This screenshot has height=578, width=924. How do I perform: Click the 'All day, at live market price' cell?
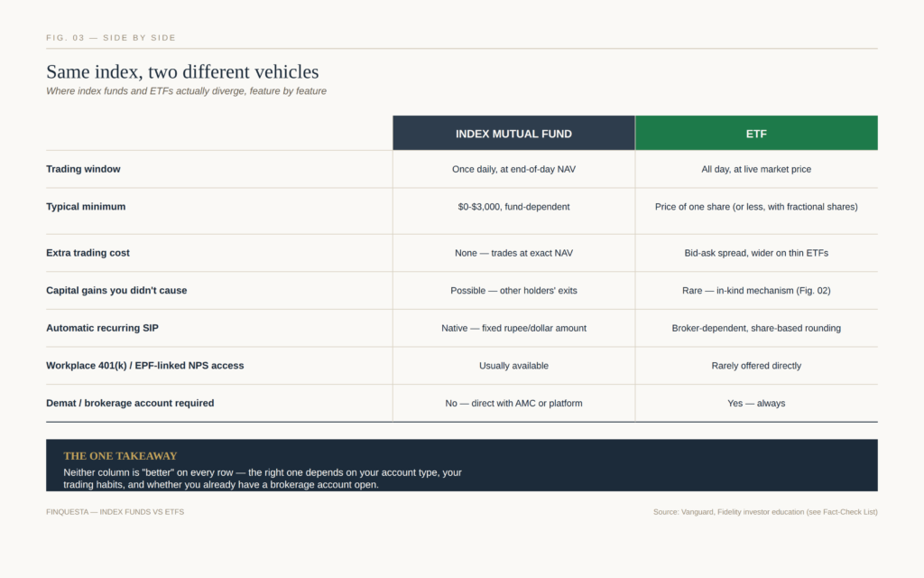(x=757, y=169)
